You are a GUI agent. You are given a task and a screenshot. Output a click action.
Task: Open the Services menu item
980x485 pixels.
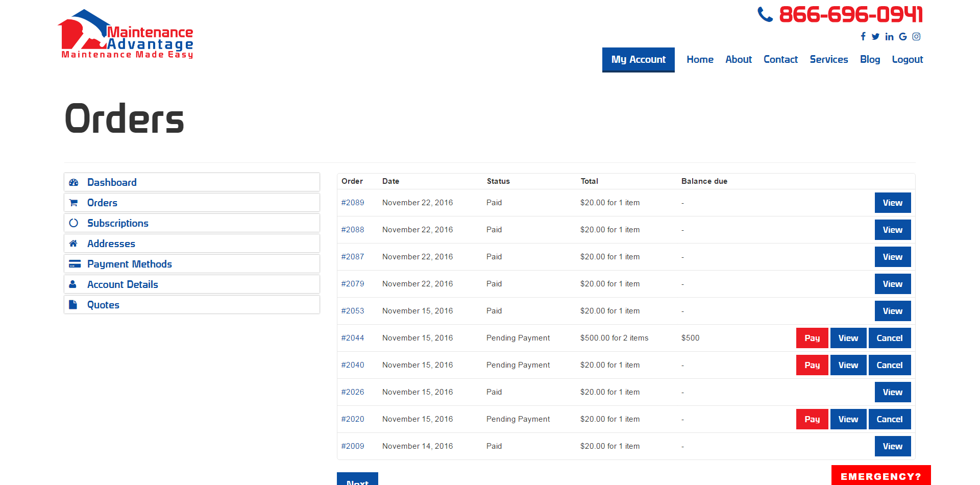tap(829, 60)
